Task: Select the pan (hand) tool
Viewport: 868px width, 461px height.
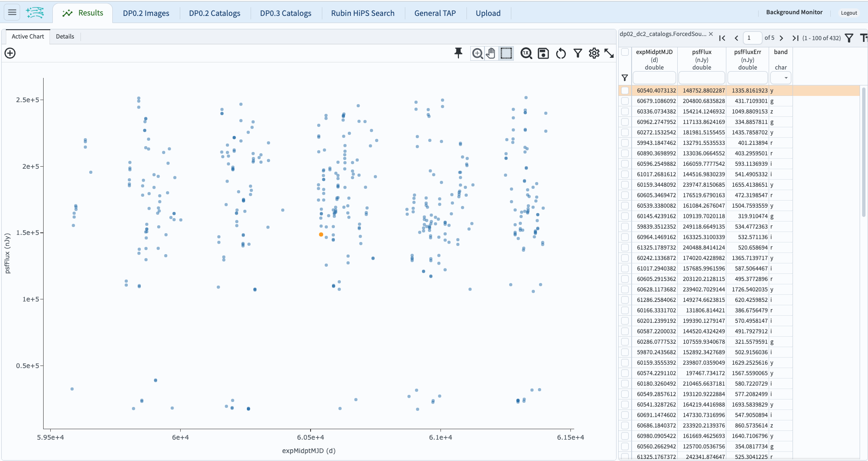Action: point(491,53)
